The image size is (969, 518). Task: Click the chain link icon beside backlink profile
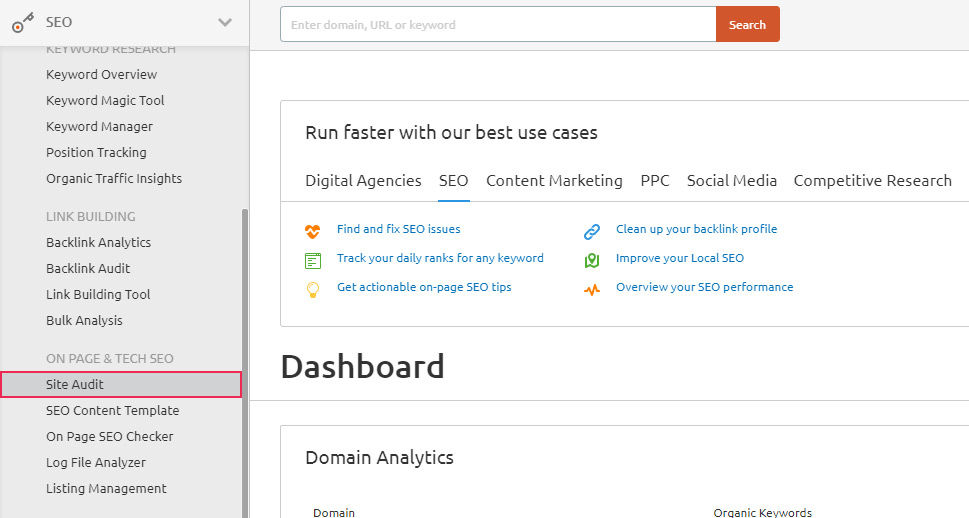pyautogui.click(x=592, y=232)
